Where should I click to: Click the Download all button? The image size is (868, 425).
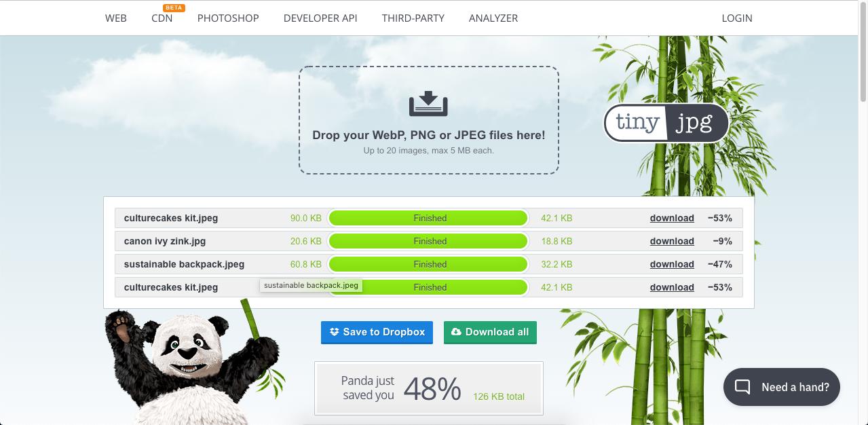(490, 332)
